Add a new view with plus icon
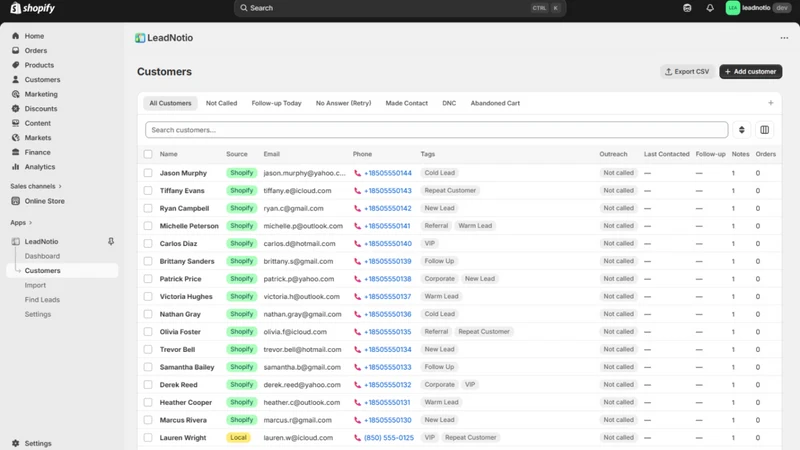This screenshot has width=800, height=450. tap(770, 103)
